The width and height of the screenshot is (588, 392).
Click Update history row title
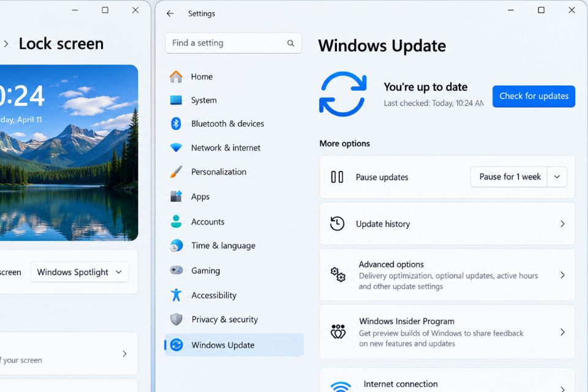coord(383,224)
